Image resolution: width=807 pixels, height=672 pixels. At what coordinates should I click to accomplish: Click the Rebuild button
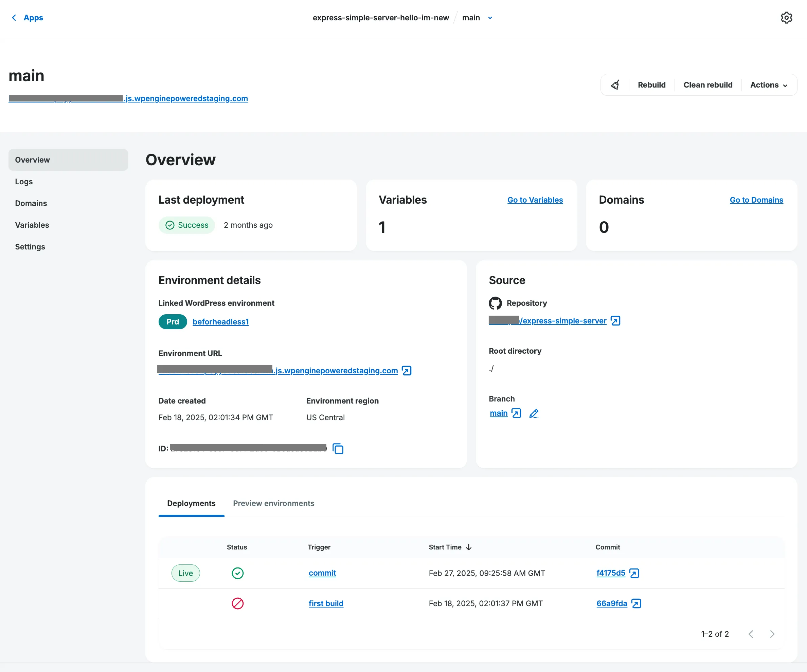point(651,85)
